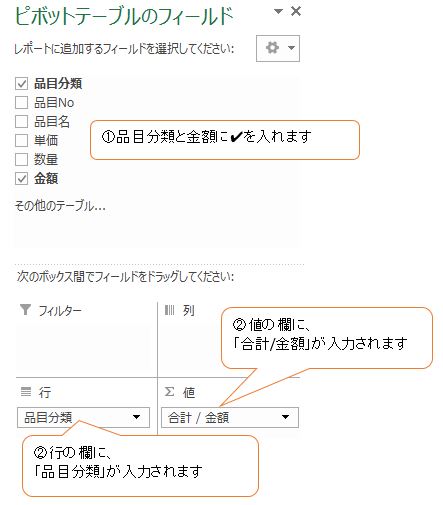Check the 品目No field checkbox
The height and width of the screenshot is (505, 443).
[x=21, y=102]
